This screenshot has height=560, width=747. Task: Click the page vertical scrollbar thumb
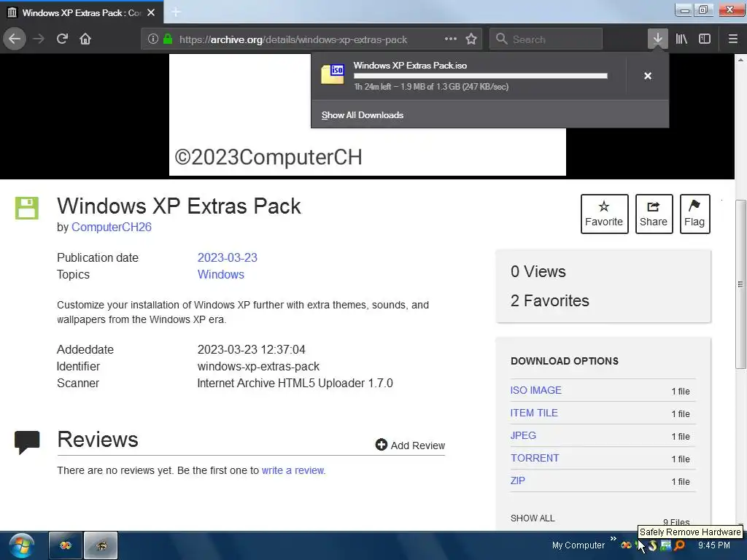740,284
